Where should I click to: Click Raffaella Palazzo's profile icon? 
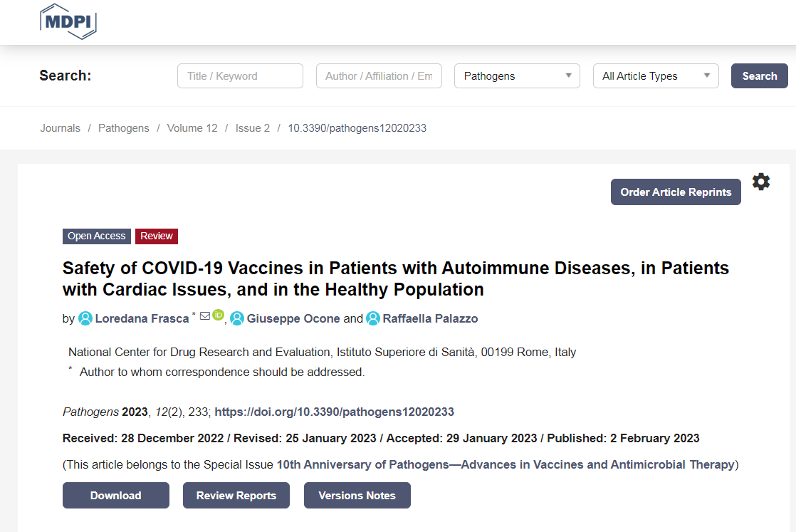pos(373,318)
